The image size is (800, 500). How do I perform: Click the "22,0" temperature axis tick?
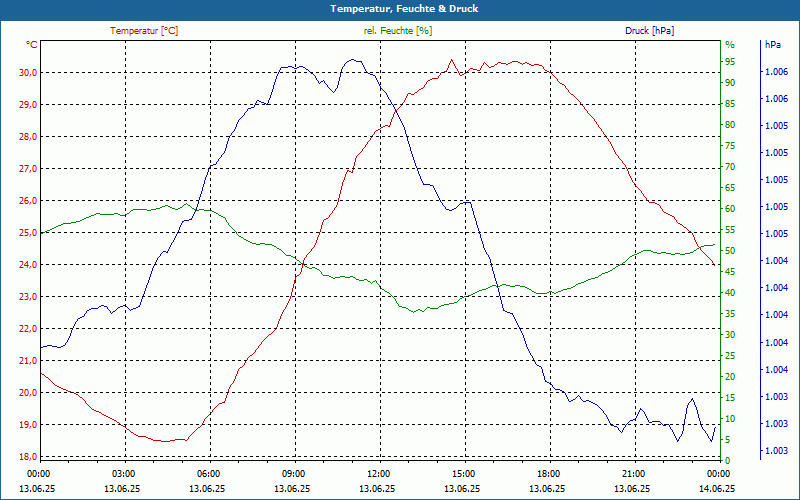pos(28,329)
